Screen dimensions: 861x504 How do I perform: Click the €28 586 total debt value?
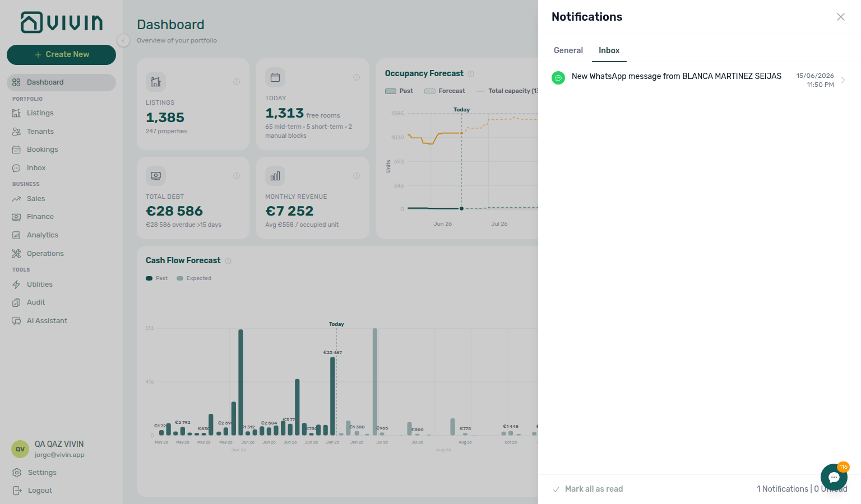[x=174, y=211]
